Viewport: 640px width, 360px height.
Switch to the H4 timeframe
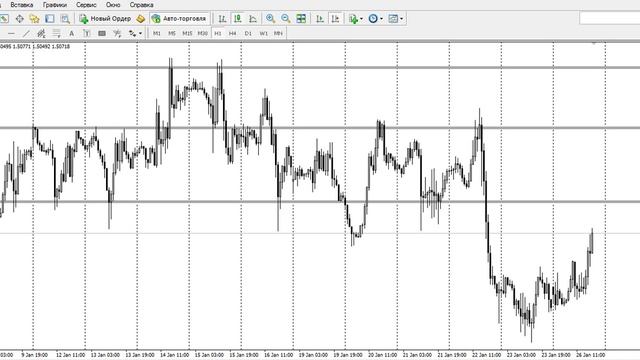coord(233,33)
